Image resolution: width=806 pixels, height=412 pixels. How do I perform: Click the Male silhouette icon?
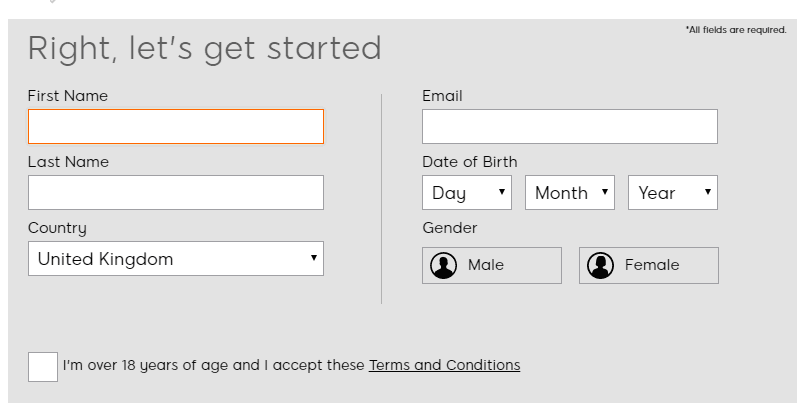point(443,266)
